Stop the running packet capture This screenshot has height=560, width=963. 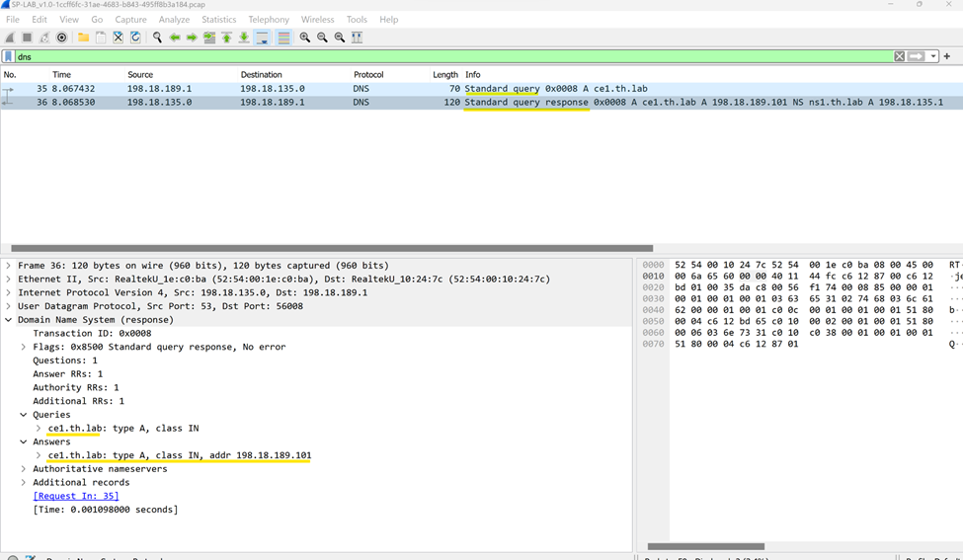coord(27,38)
